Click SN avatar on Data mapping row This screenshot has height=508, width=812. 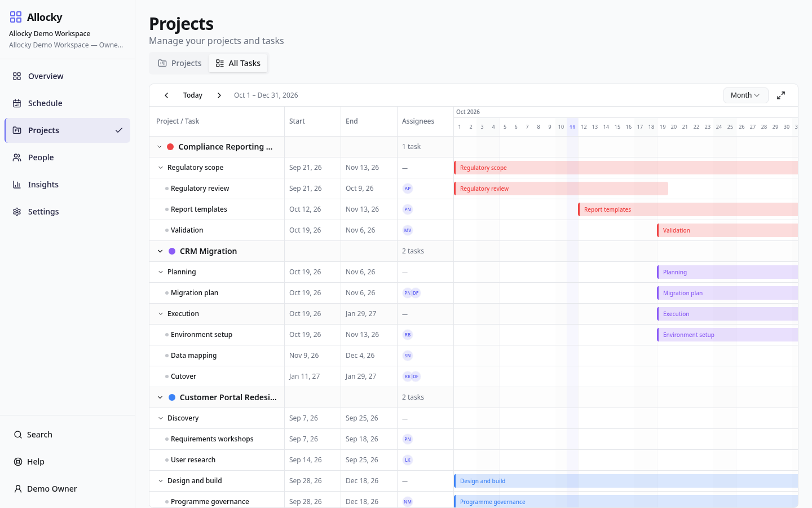click(408, 356)
